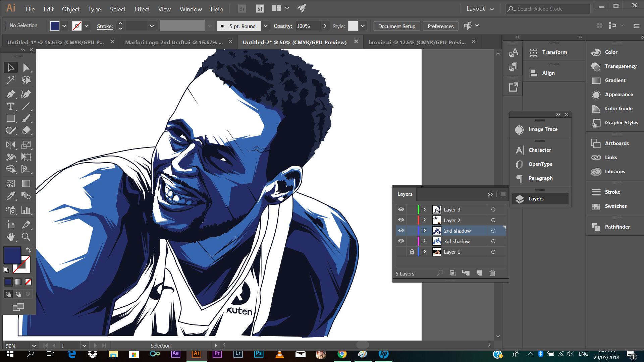
Task: Open Adobe Bridge from top bar
Action: [x=242, y=9]
